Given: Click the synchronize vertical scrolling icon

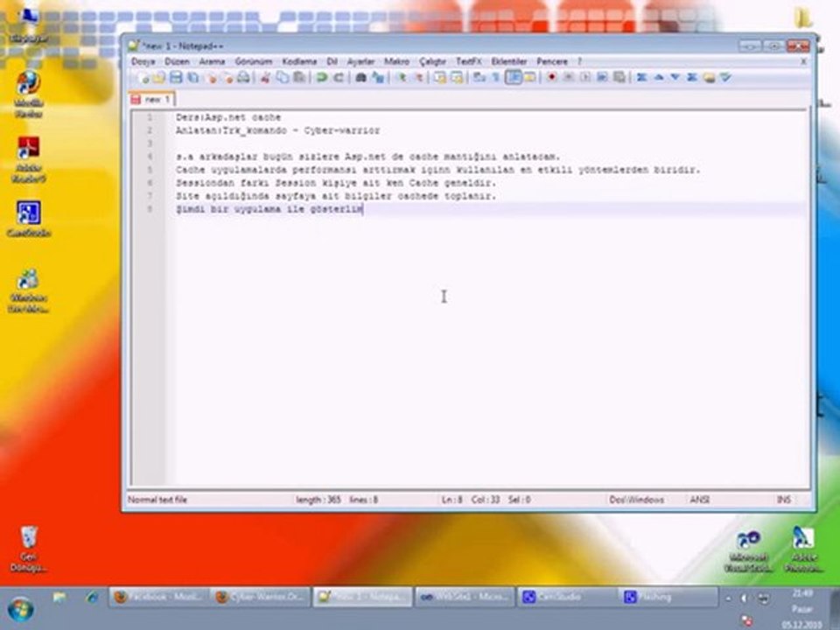Looking at the screenshot, I should coord(440,78).
